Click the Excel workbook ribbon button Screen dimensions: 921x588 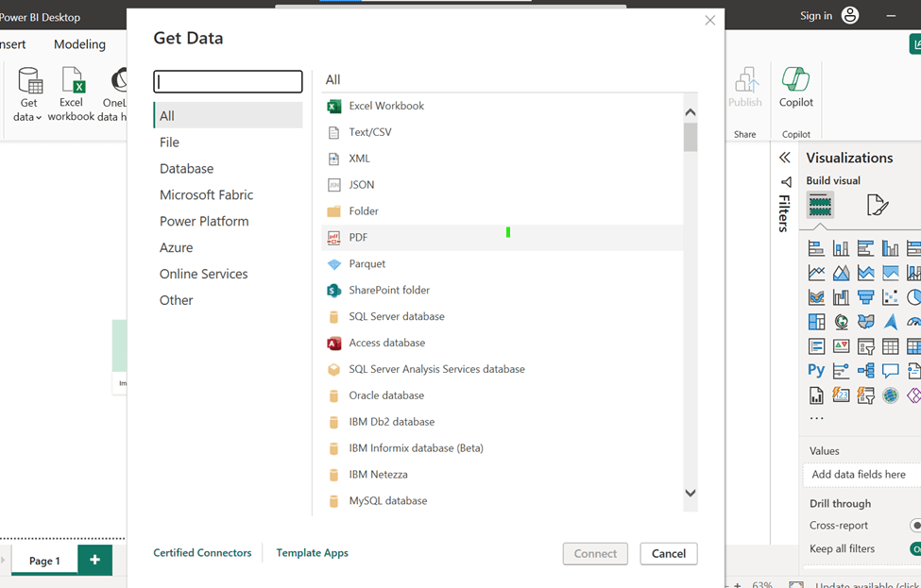coord(72,94)
